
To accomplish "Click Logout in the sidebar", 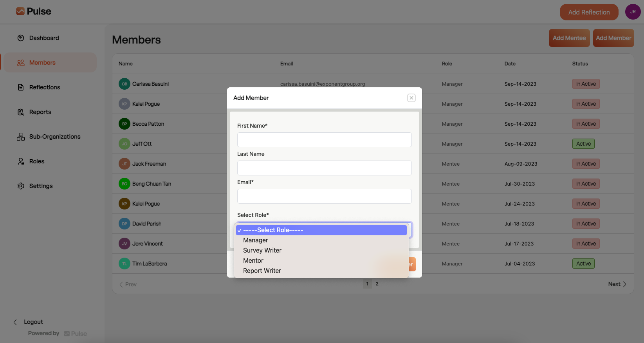I will [x=33, y=322].
